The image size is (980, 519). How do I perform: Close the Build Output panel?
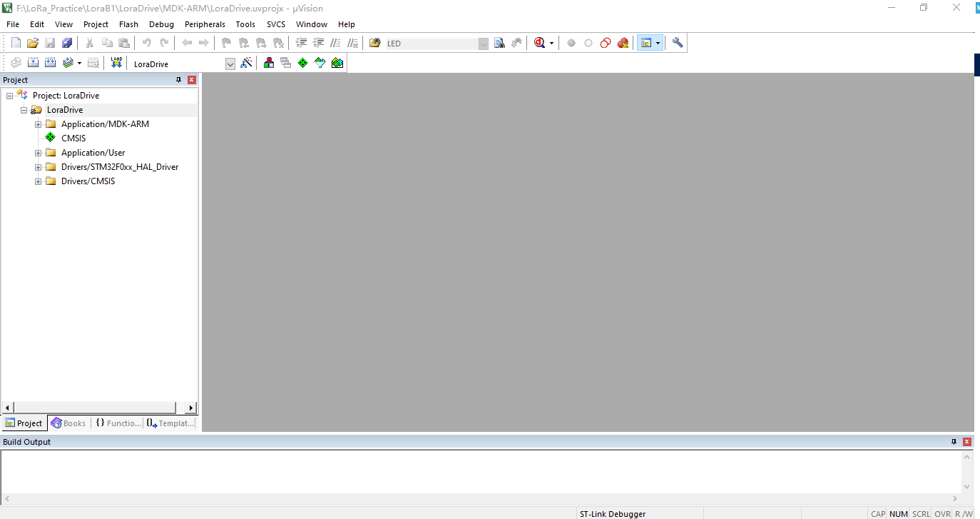967,442
